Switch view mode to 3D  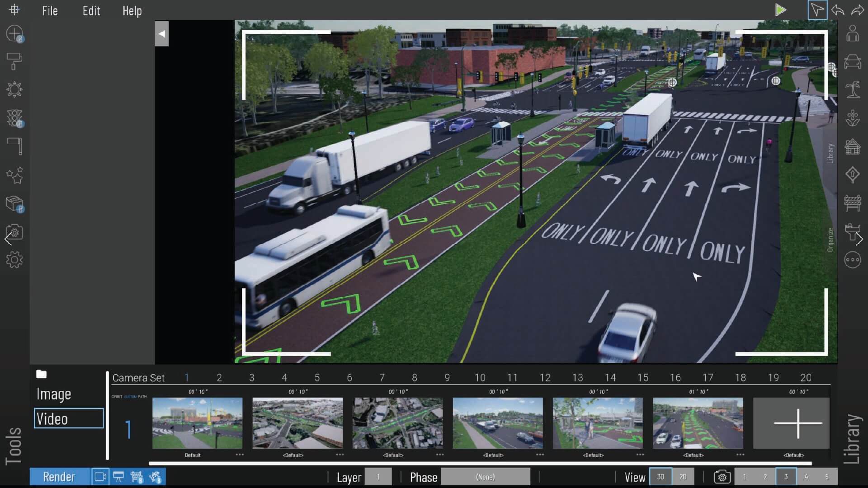tap(660, 477)
